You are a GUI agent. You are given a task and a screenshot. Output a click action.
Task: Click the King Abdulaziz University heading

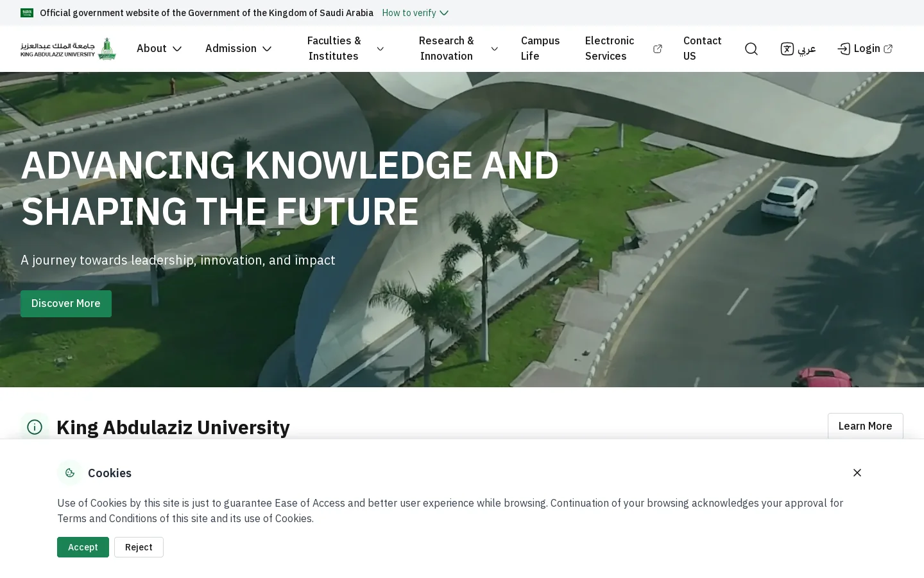click(x=173, y=427)
